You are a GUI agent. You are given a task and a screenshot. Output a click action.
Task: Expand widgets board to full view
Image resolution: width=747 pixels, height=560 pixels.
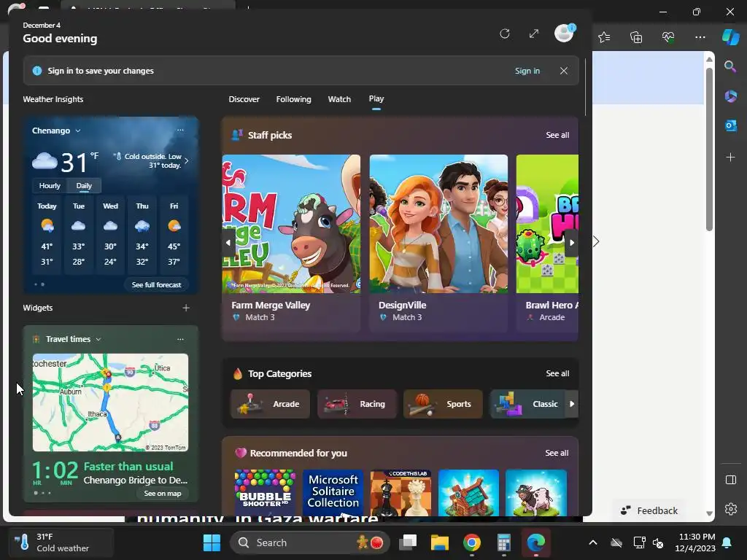coord(534,34)
